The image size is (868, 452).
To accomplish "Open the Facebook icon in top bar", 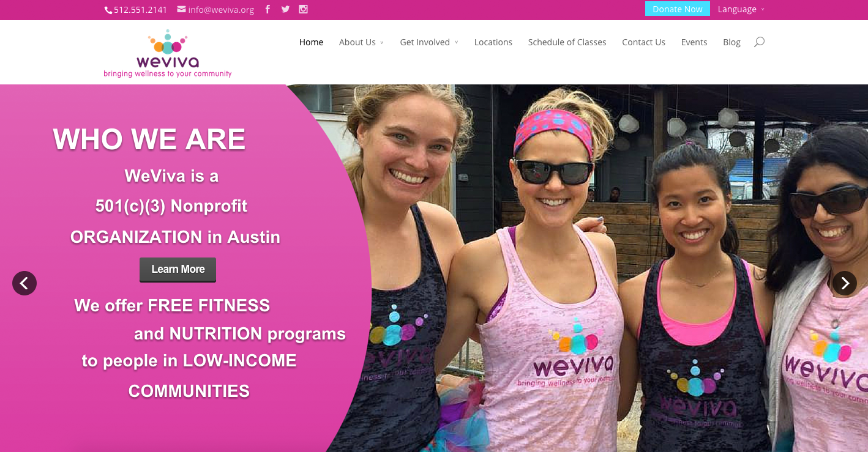I will pos(268,9).
